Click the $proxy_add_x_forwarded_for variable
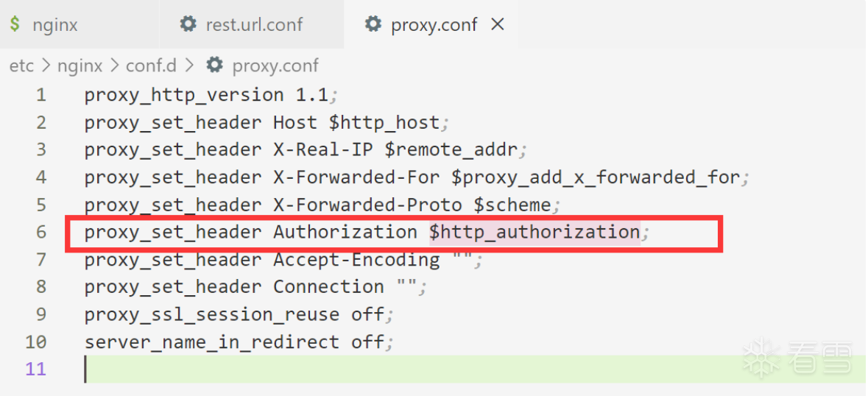 (596, 177)
